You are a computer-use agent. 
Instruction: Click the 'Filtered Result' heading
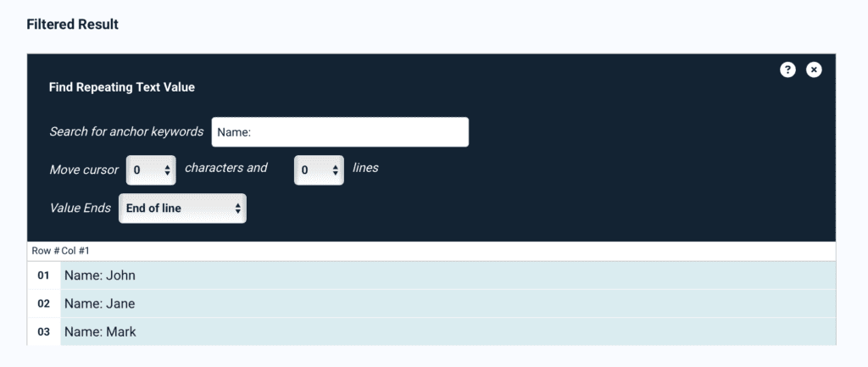click(73, 25)
